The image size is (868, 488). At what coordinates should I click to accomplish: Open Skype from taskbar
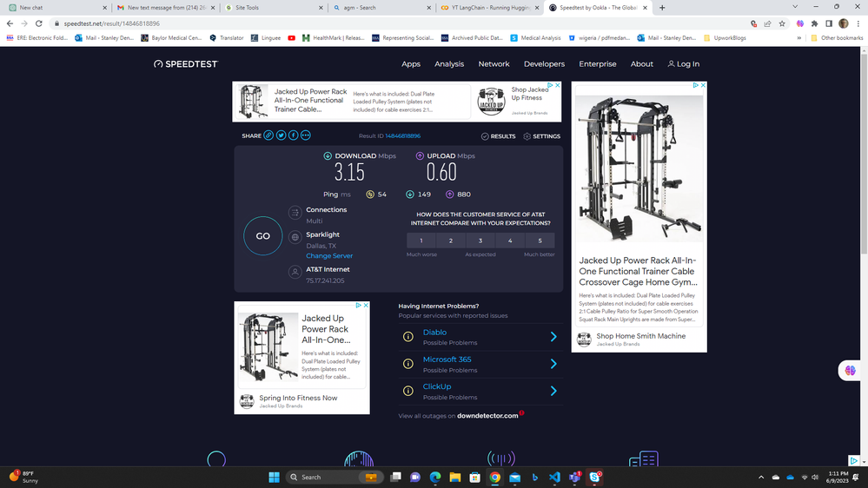[595, 477]
